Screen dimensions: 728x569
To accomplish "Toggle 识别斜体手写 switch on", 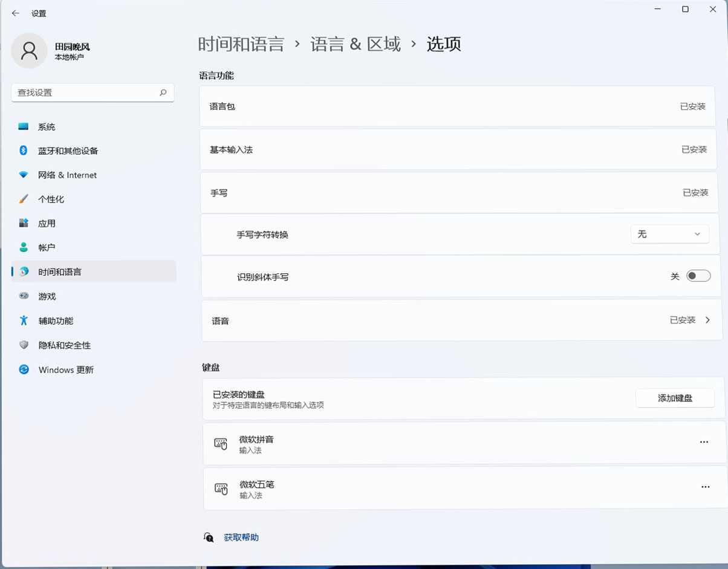I will click(698, 276).
